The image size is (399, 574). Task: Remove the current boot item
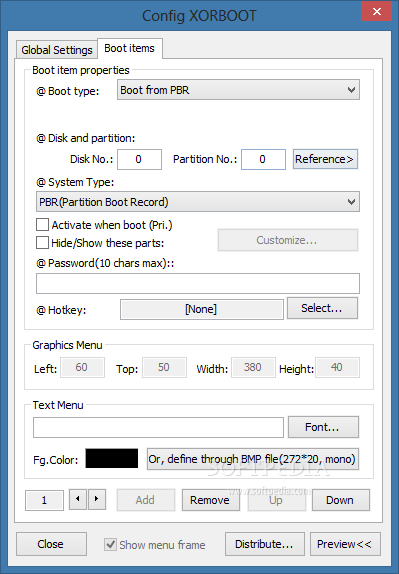pos(210,500)
